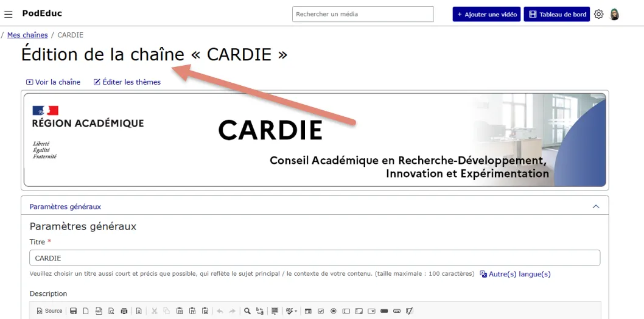Click the PDF export icon in the editor toolbar
The image size is (644, 319).
click(x=99, y=311)
